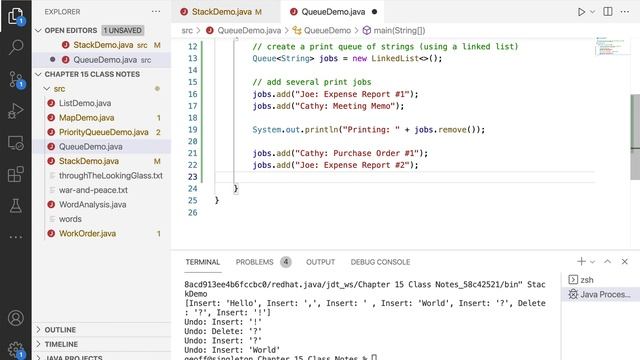Open the Testing flask icon
The image size is (640, 360).
pyautogui.click(x=16, y=206)
